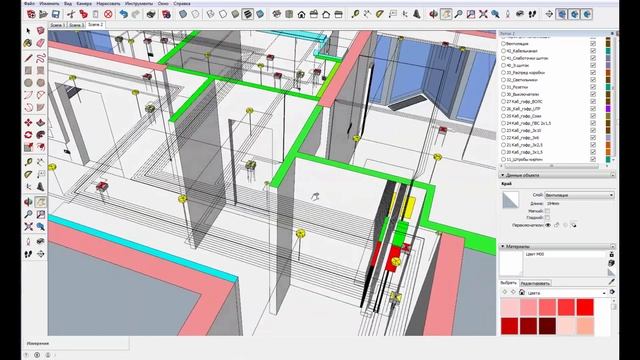The width and height of the screenshot is (640, 360).
Task: Go to materials home house icon
Action: pyautogui.click(x=522, y=292)
